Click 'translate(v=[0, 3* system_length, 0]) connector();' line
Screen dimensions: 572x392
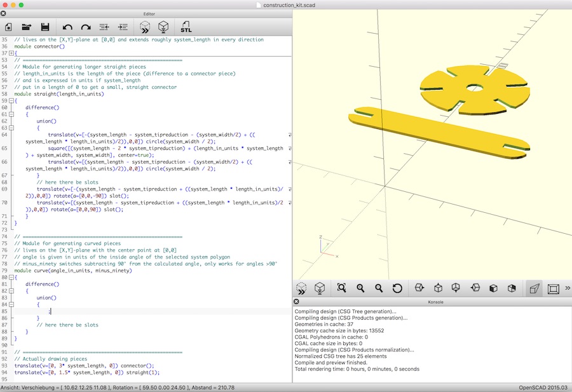point(85,366)
